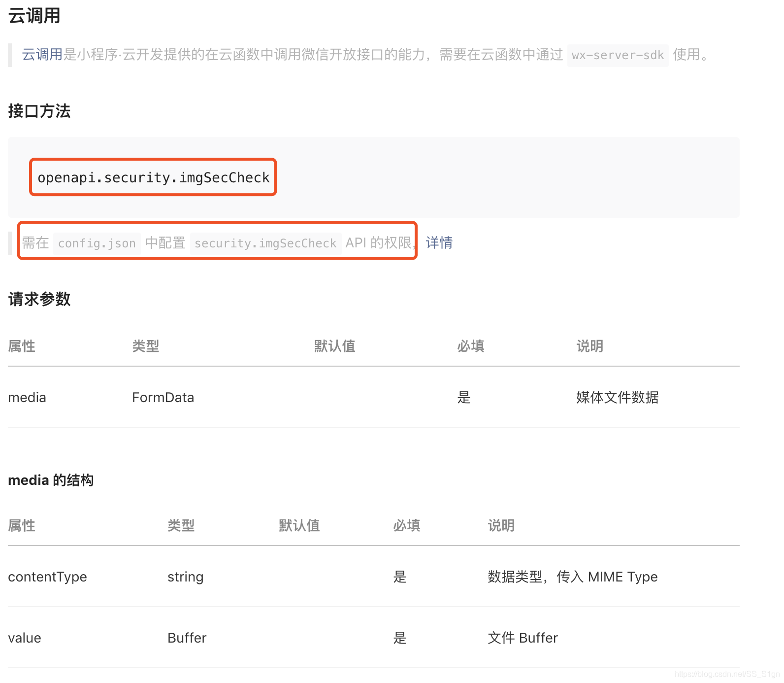Open the 云调用 link in the intro quote

42,54
